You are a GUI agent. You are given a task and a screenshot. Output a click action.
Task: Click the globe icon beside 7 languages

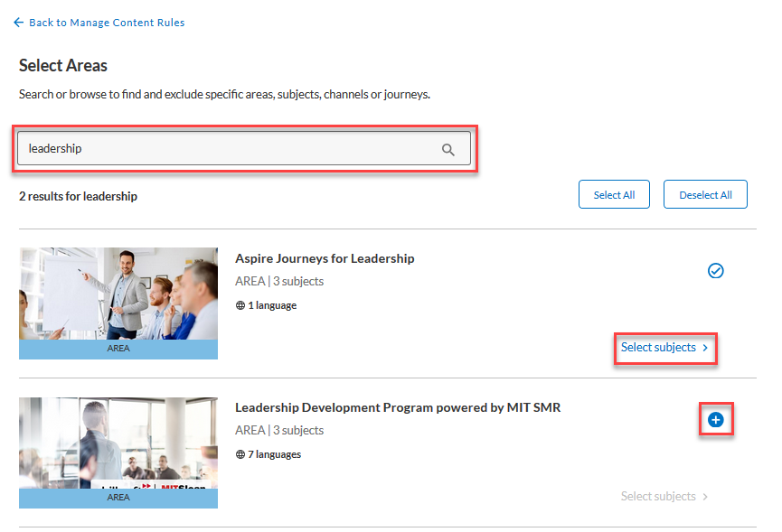click(240, 454)
